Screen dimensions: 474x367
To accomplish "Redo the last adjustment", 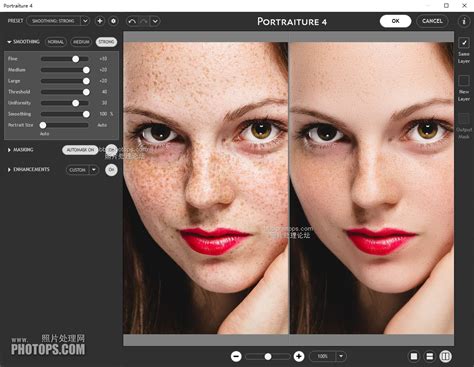I will 144,21.
